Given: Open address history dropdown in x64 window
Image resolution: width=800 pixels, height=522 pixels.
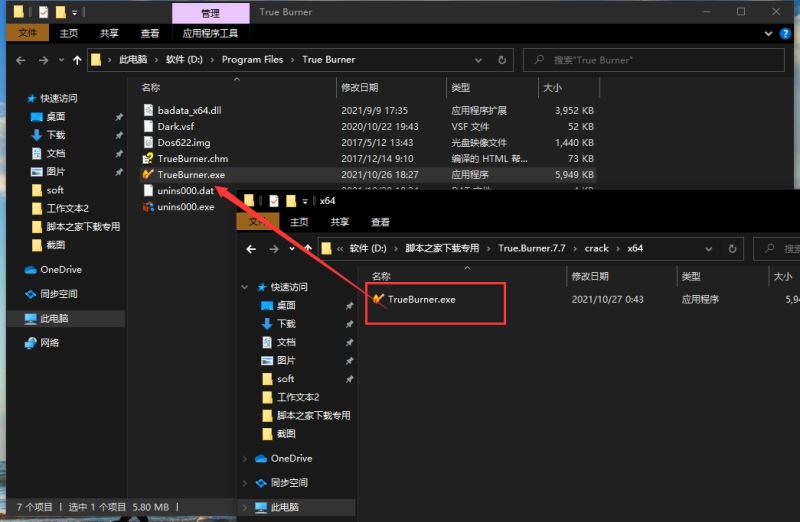Looking at the screenshot, I should (x=708, y=249).
